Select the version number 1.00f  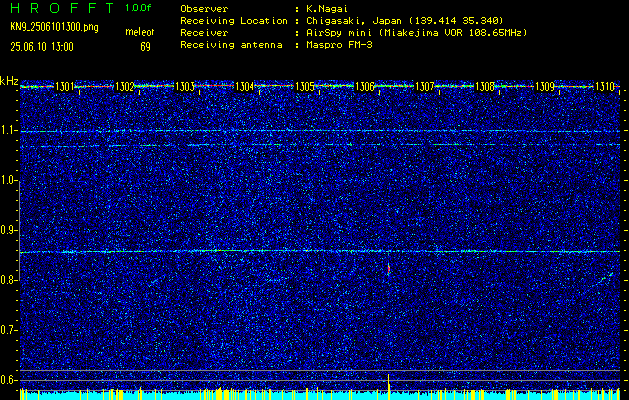point(138,8)
